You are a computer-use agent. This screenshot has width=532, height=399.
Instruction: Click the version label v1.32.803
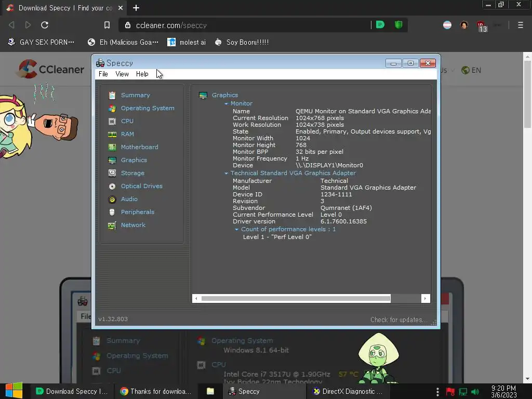click(113, 320)
